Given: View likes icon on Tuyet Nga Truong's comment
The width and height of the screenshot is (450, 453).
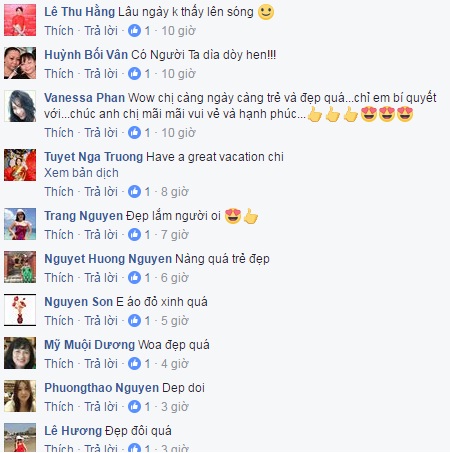Looking at the screenshot, I should pyautogui.click(x=134, y=192).
